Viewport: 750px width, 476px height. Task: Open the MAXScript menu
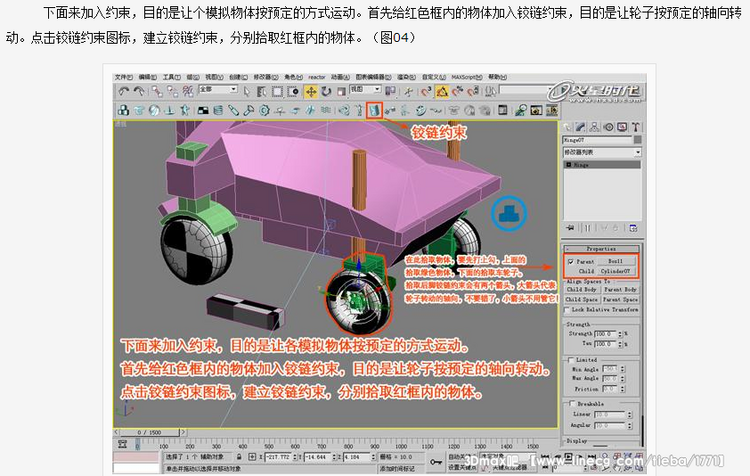pyautogui.click(x=467, y=77)
